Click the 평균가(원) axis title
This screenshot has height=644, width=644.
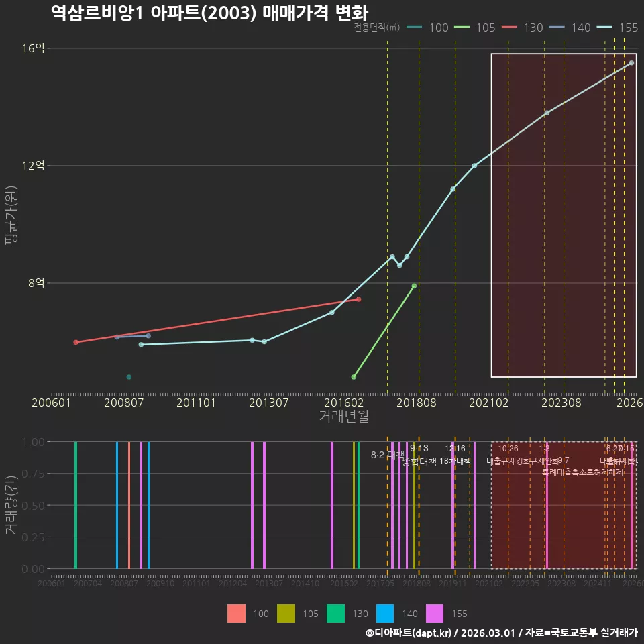pos(11,215)
